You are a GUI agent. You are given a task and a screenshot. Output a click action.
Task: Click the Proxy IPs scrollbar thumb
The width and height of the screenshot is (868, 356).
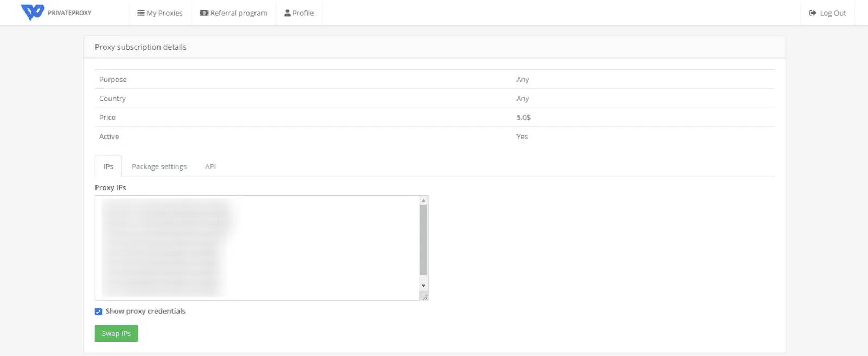coord(424,240)
